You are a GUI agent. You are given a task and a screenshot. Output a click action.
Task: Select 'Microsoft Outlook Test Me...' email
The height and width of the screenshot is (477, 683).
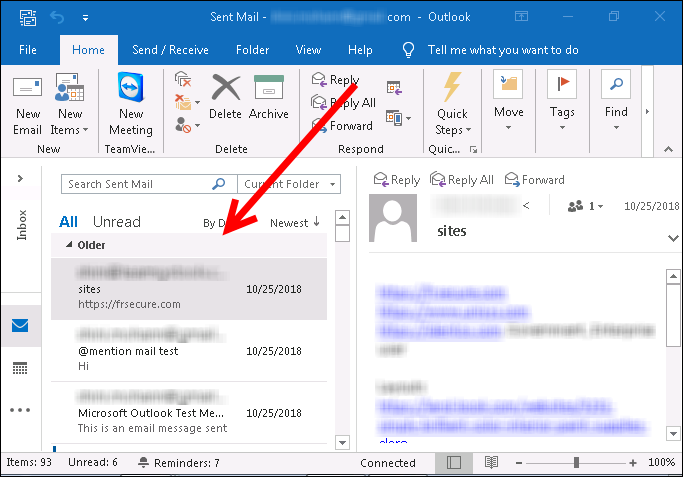tap(189, 413)
